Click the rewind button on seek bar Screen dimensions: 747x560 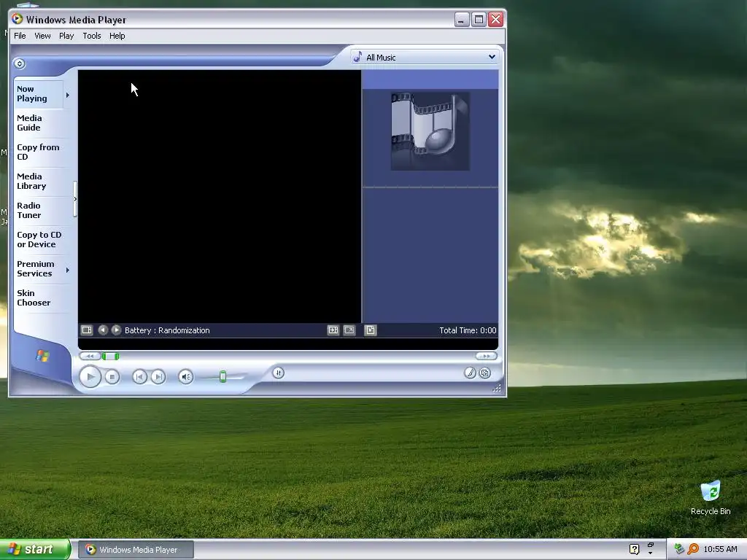pos(90,356)
